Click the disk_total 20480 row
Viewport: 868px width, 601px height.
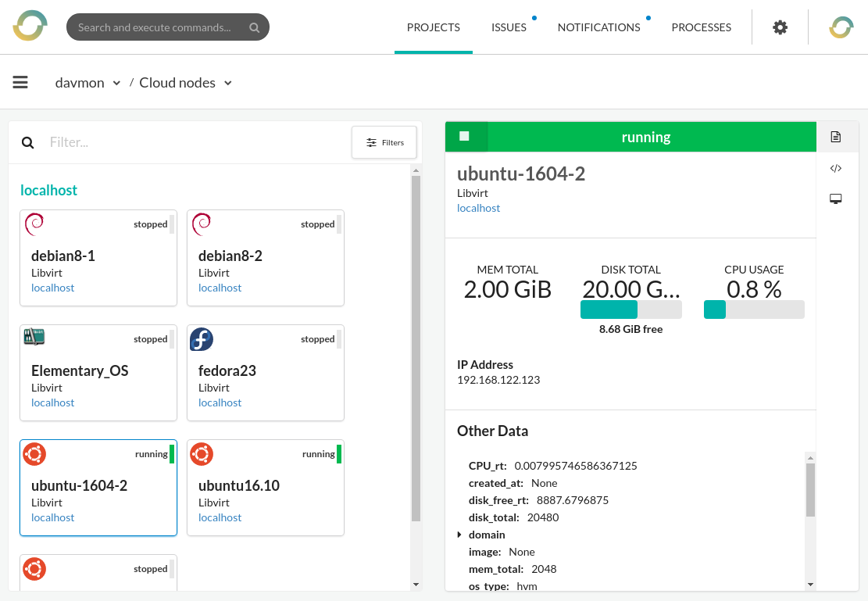(x=514, y=517)
